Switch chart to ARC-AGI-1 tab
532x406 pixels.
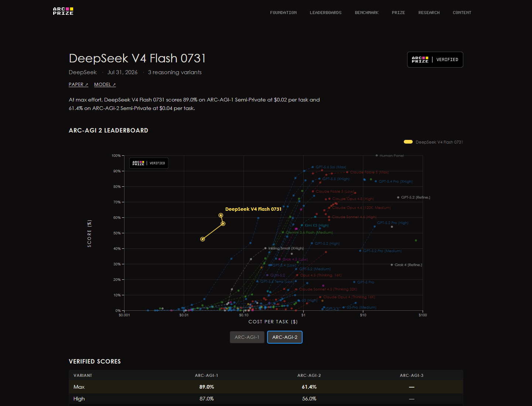click(247, 337)
